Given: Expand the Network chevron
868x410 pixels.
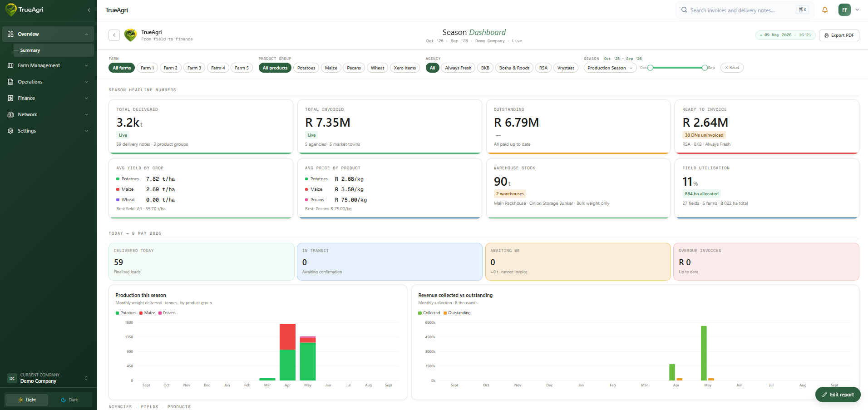Looking at the screenshot, I should click(x=86, y=114).
